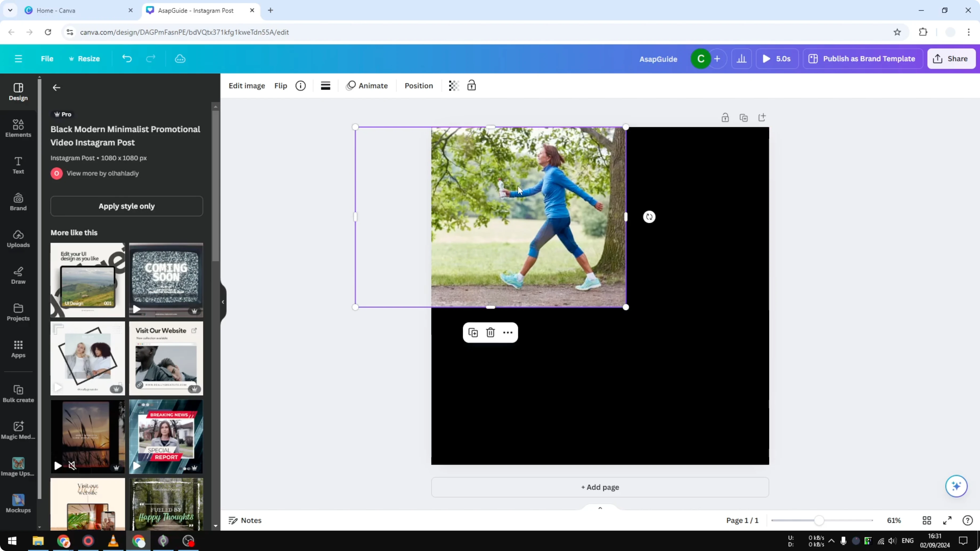
Task: Open analytics insights chart icon
Action: point(741,59)
